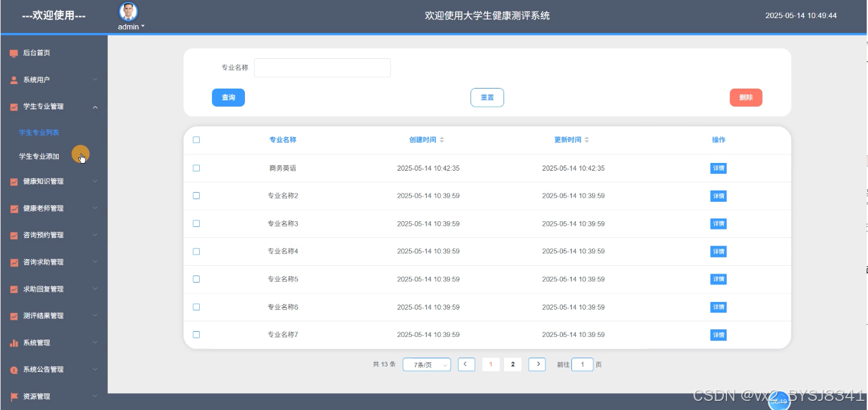Click the 共 13 条 total count text
The image size is (868, 410).
[x=384, y=365]
